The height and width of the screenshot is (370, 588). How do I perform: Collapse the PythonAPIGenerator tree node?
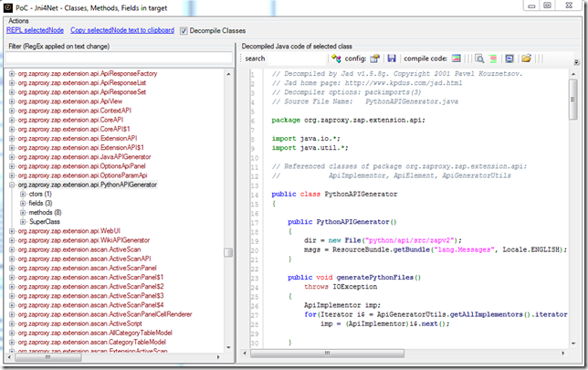click(11, 185)
